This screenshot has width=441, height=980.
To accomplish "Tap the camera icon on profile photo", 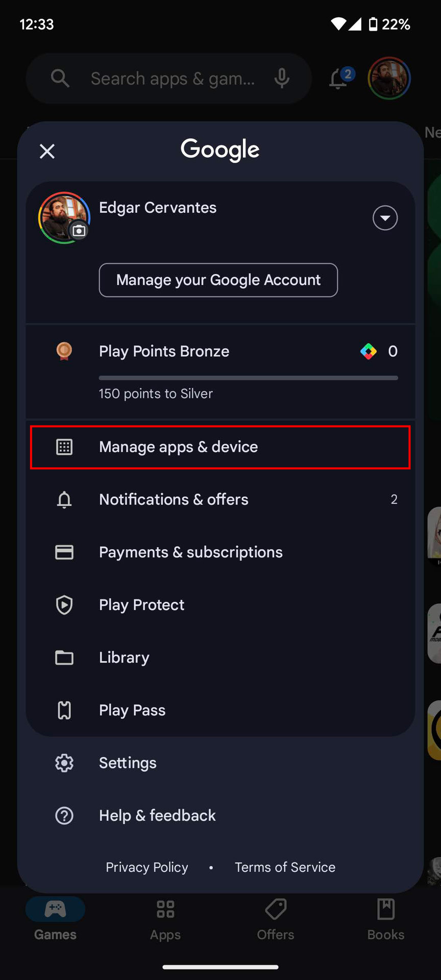I will [79, 231].
